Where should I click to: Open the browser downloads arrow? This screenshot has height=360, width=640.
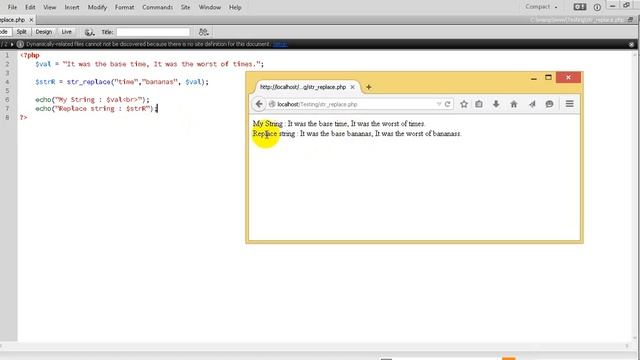(x=496, y=104)
